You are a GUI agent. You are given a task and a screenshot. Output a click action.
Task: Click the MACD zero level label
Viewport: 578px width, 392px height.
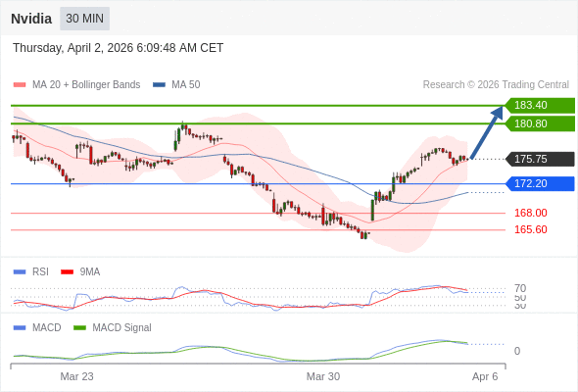click(x=517, y=351)
